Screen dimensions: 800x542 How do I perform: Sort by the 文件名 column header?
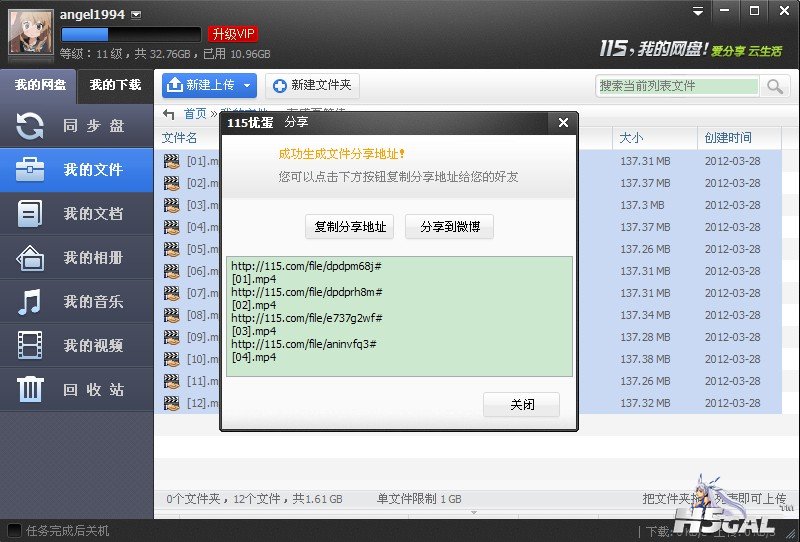(x=179, y=138)
